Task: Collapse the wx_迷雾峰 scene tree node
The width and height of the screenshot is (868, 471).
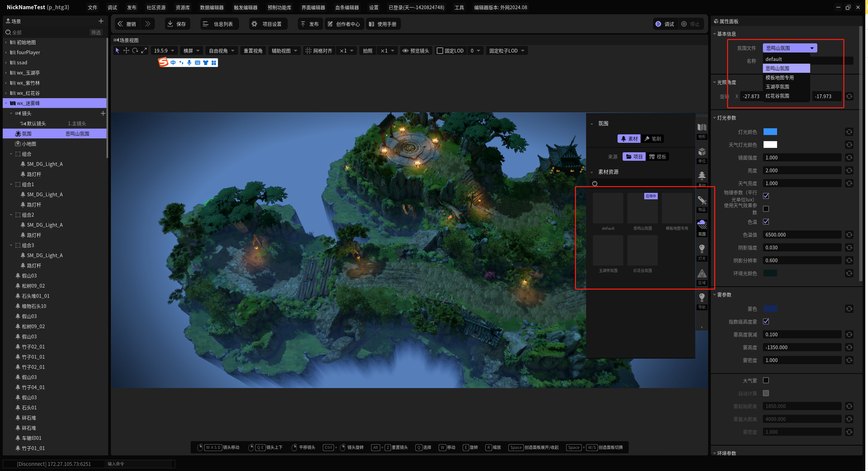Action: click(6, 103)
